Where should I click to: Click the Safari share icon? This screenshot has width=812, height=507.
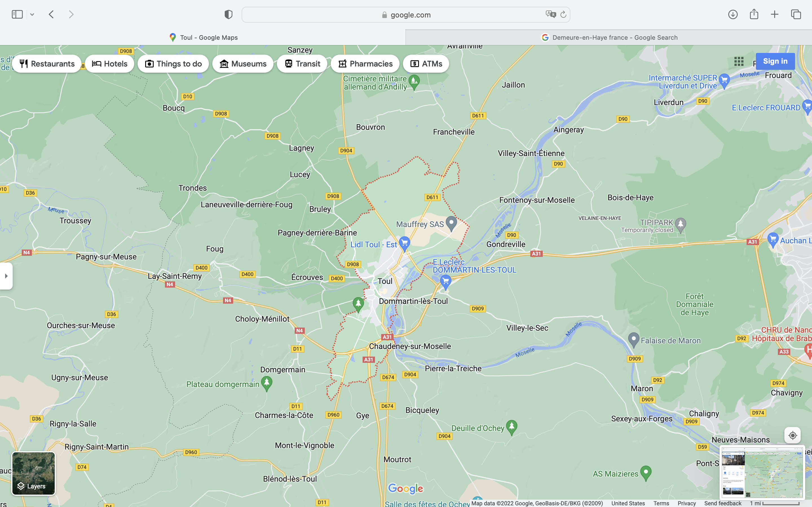(x=754, y=14)
